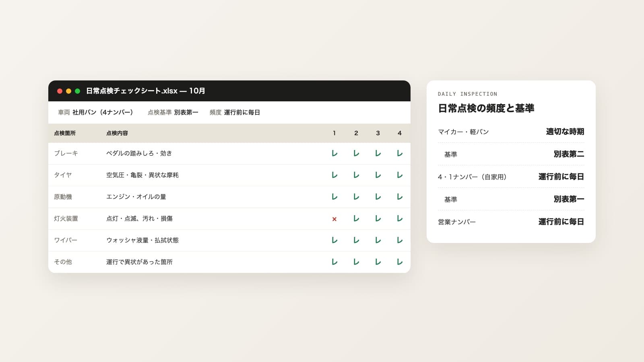
Task: Select the タイヤ check mark under day 3
Action: click(378, 175)
